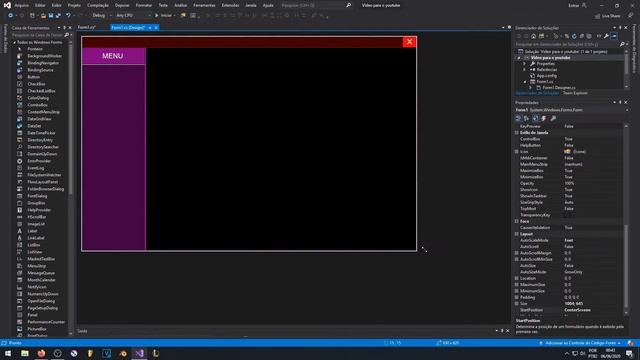Click the Events lightning icon in Properties
Image resolution: width=640 pixels, height=360 pixels.
click(x=544, y=118)
